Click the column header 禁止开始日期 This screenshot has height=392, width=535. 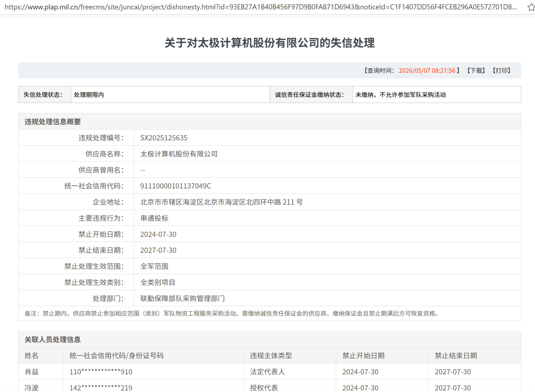tap(364, 356)
